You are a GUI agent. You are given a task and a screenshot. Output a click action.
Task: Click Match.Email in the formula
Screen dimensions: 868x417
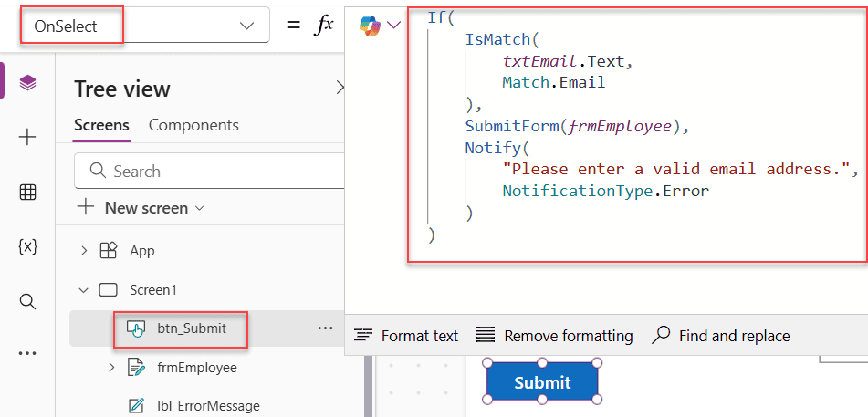point(554,82)
